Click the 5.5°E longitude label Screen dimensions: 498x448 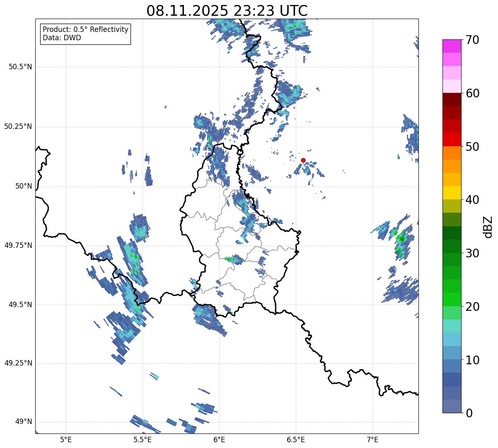(x=143, y=439)
